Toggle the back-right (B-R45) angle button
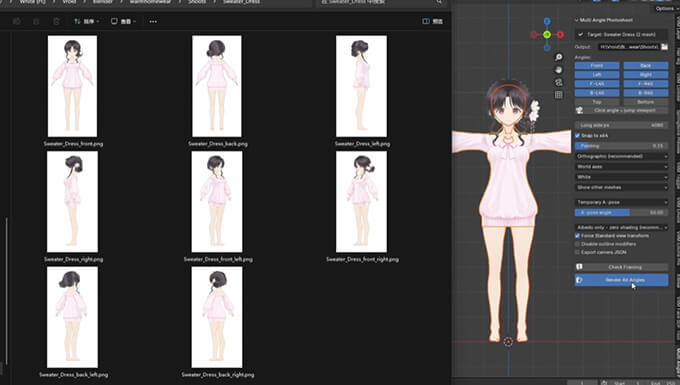The height and width of the screenshot is (385, 680). [646, 93]
